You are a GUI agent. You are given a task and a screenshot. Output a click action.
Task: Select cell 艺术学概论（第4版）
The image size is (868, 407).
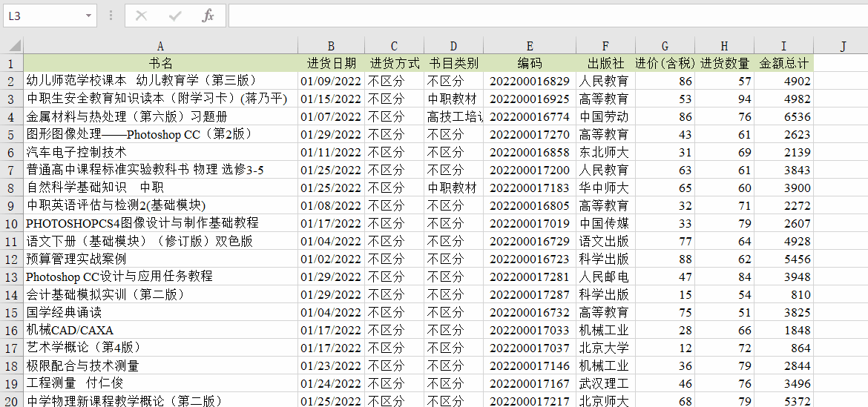point(160,348)
